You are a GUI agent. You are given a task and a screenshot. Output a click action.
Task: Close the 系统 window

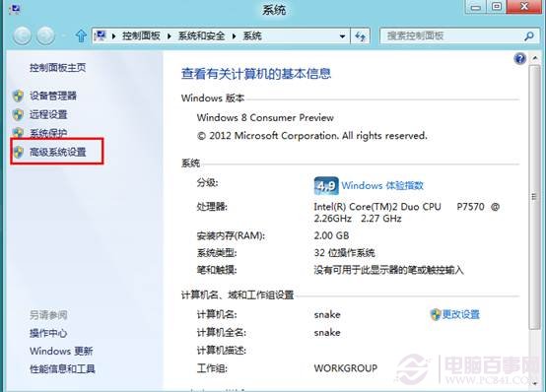click(524, 7)
